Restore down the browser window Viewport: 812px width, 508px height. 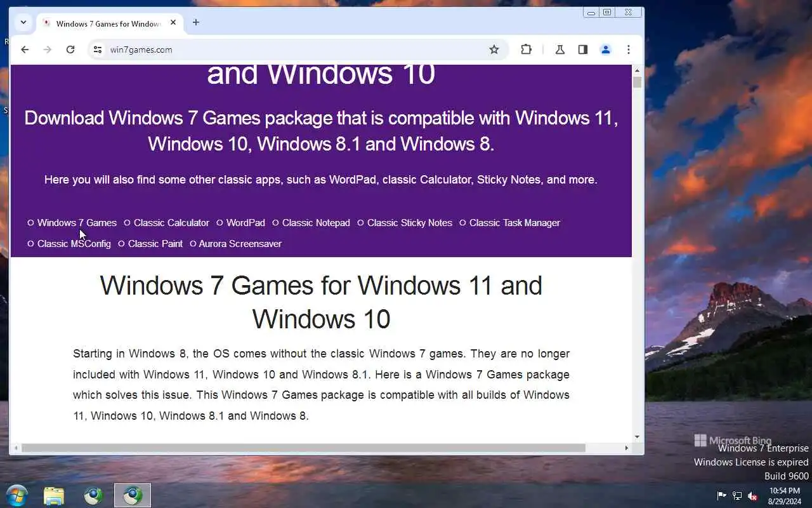(x=607, y=12)
